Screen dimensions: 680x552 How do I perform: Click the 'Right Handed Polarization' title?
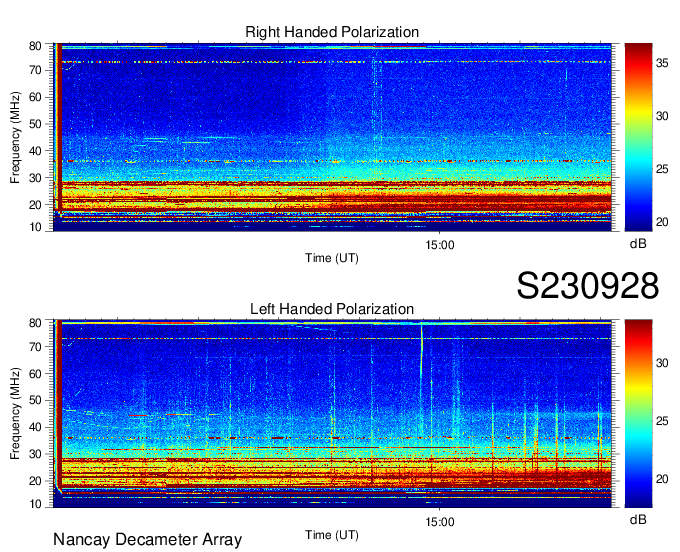(x=332, y=32)
